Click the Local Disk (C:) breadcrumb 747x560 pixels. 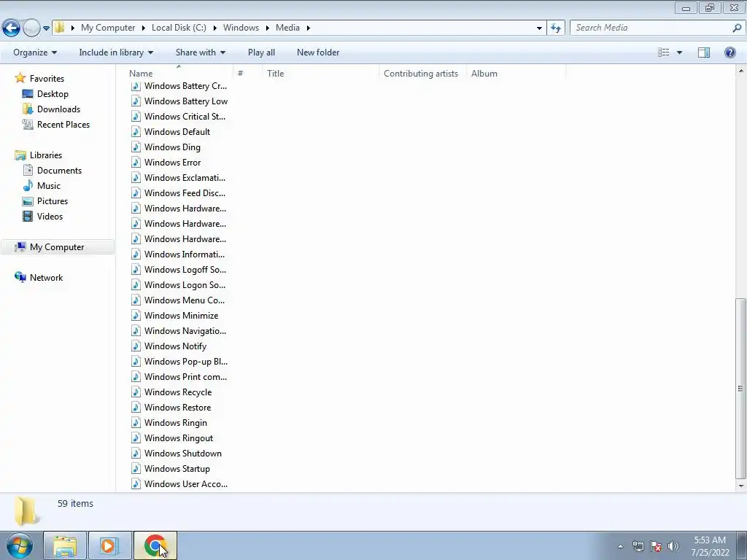click(x=179, y=28)
